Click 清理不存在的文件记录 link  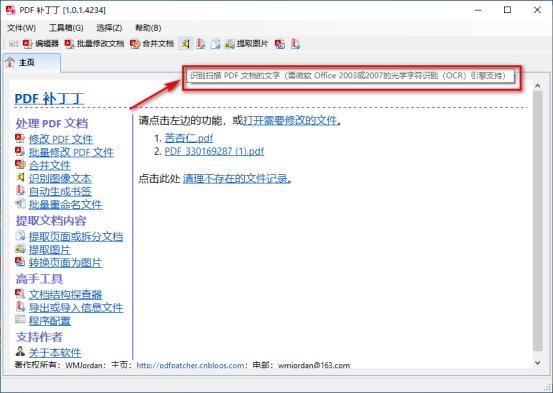tap(235, 179)
